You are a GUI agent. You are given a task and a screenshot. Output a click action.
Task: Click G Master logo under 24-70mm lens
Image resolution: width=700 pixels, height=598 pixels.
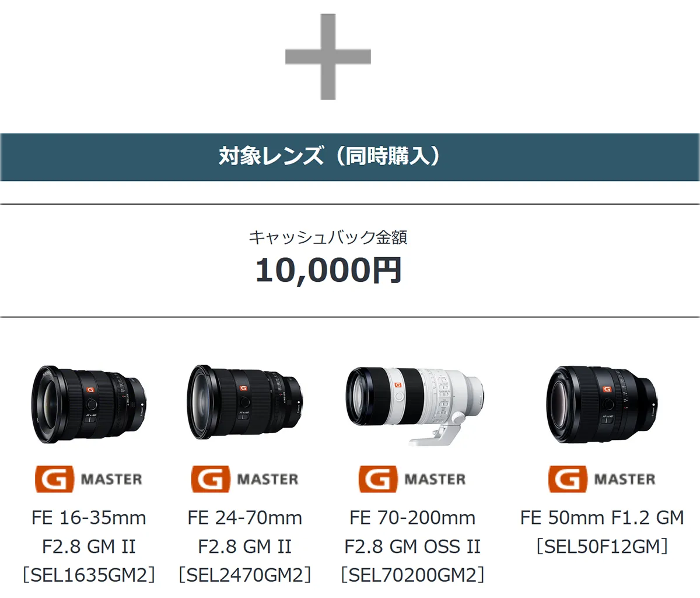[x=245, y=479]
